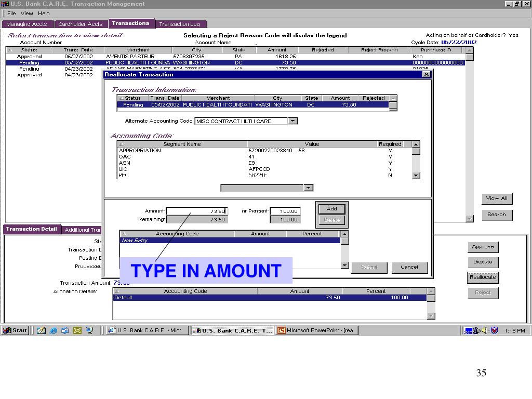Image resolution: width=532 pixels, height=399 pixels.
Task: Switch to Transaction Log tab
Action: coord(180,24)
